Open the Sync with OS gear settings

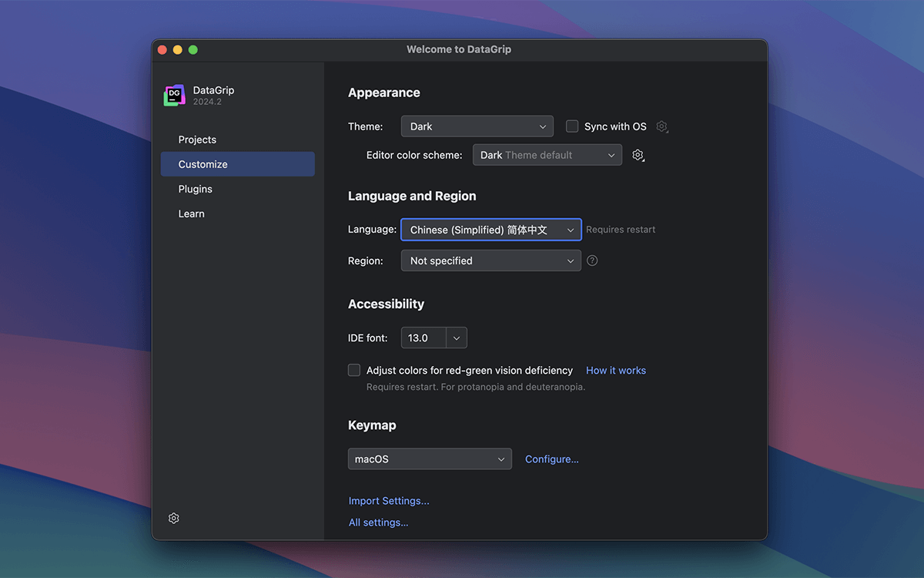click(661, 126)
